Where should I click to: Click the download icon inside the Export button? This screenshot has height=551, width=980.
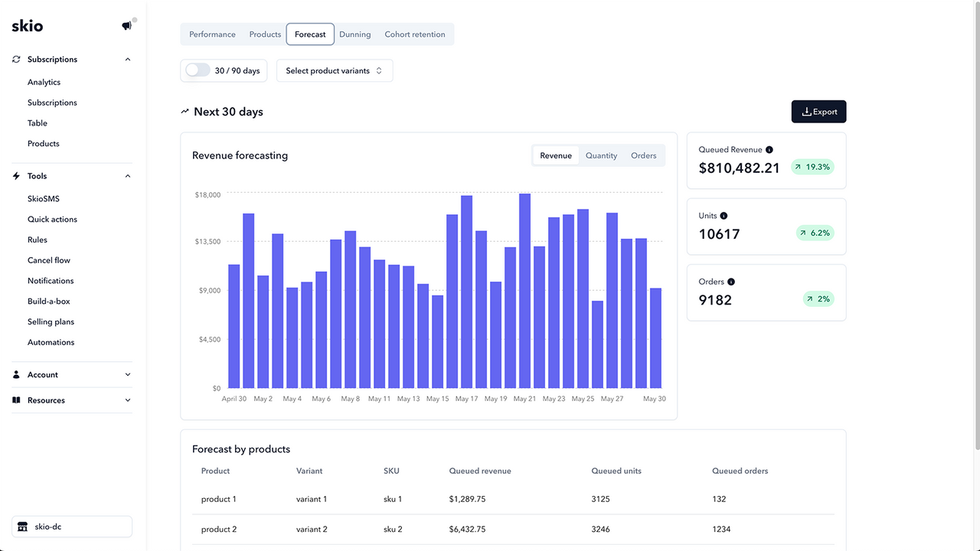[808, 111]
